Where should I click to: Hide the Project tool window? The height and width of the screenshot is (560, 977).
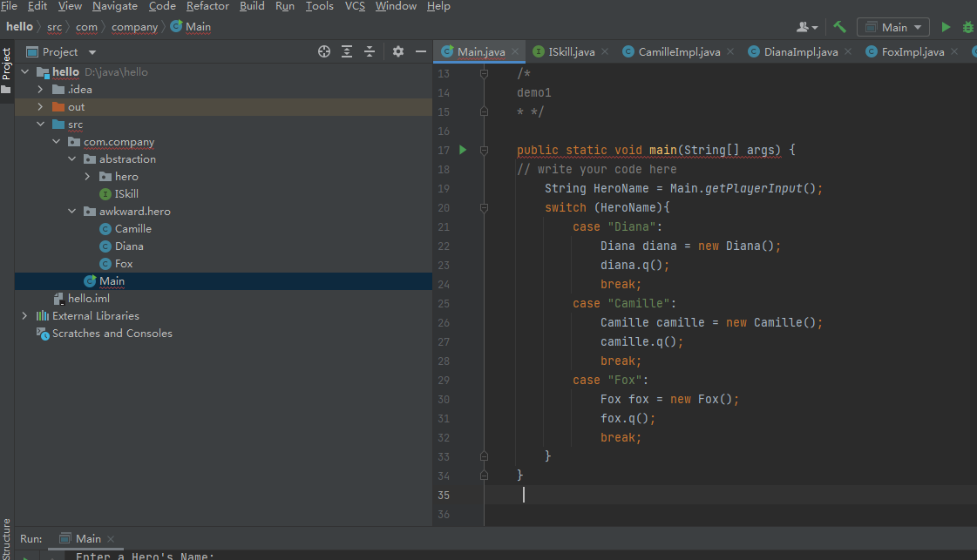pos(420,51)
